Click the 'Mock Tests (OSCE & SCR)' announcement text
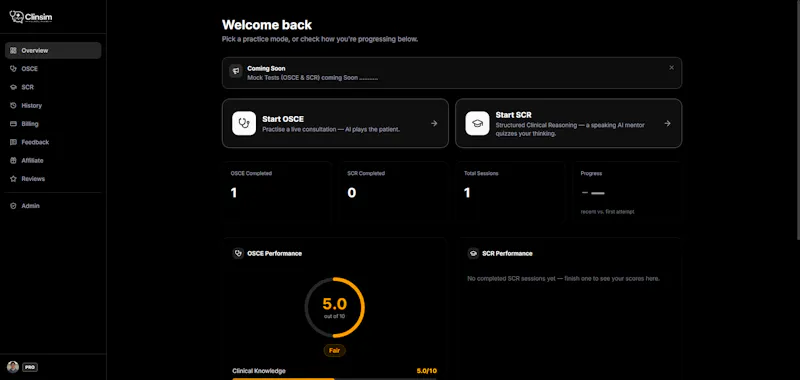This screenshot has height=380, width=800. [312, 78]
